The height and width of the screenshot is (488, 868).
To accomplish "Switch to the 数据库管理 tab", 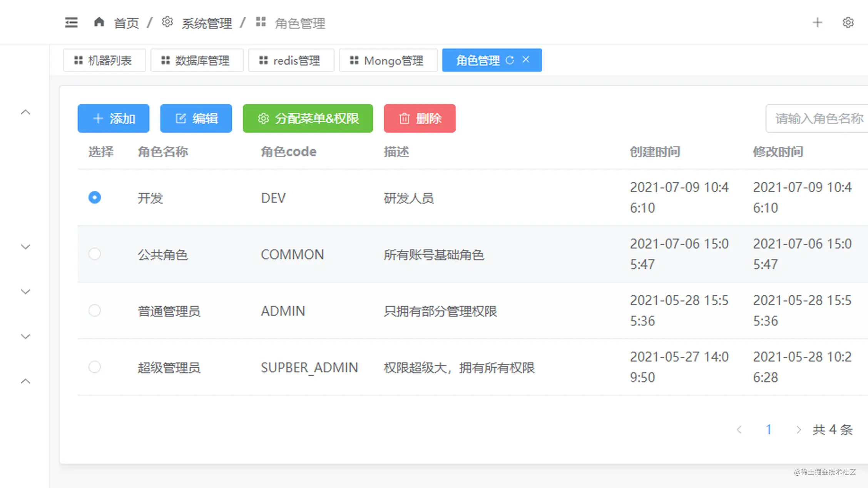I will (x=197, y=60).
